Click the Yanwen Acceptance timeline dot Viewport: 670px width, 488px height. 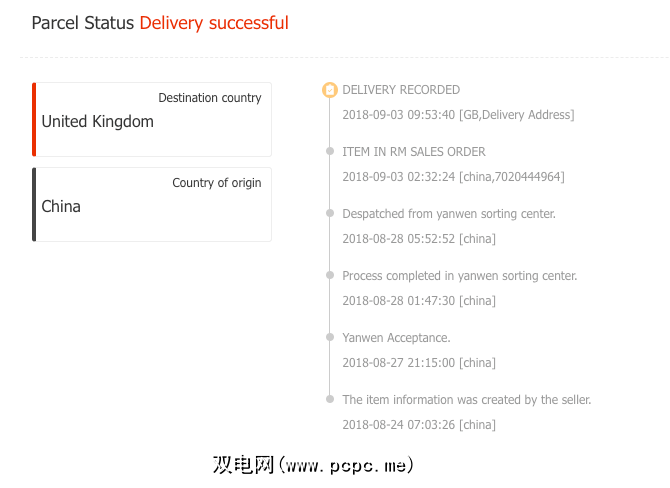click(x=330, y=338)
